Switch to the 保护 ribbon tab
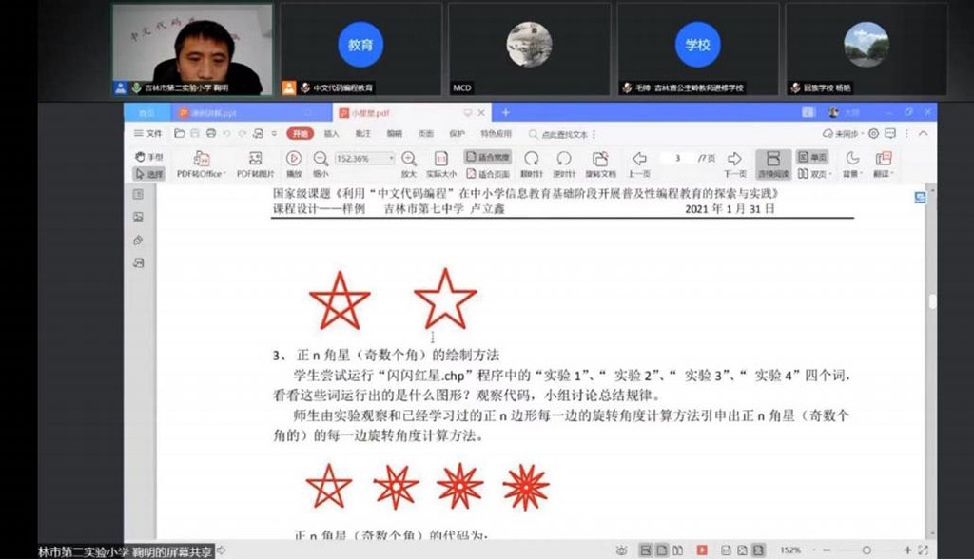The width and height of the screenshot is (974, 560). (x=457, y=133)
